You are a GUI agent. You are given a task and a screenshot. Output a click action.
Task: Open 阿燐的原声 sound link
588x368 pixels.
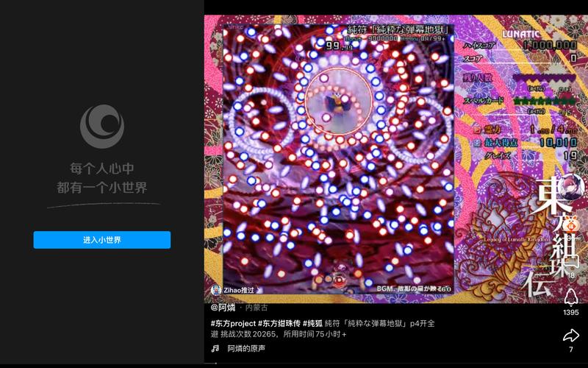click(x=246, y=348)
